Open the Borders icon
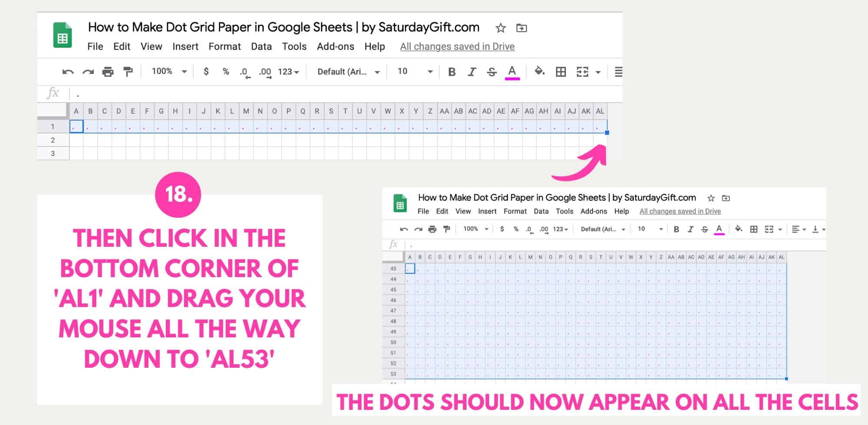868x425 pixels. (x=560, y=72)
